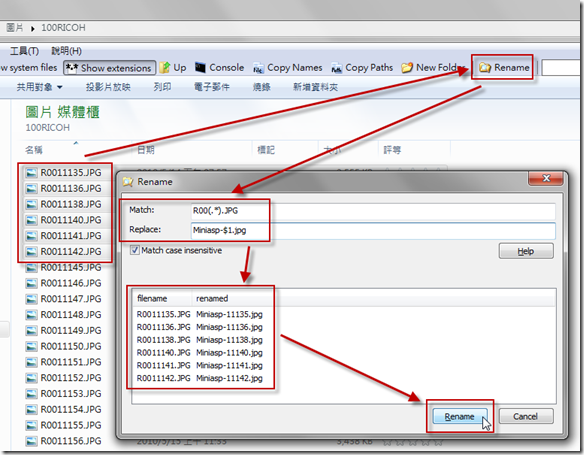
Task: Select preview row Miniasp-11141.jpg
Action: (x=229, y=366)
